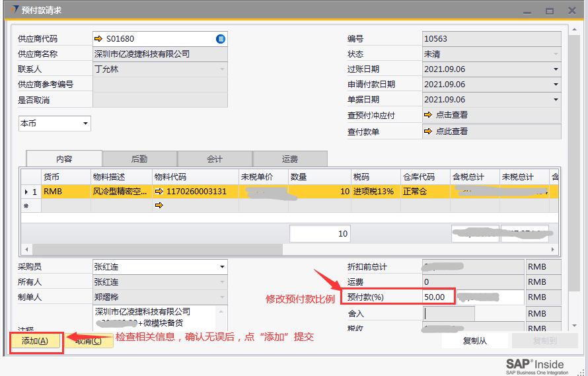This screenshot has width=588, height=376.
Task: Open the 运费 tab
Action: point(290,159)
